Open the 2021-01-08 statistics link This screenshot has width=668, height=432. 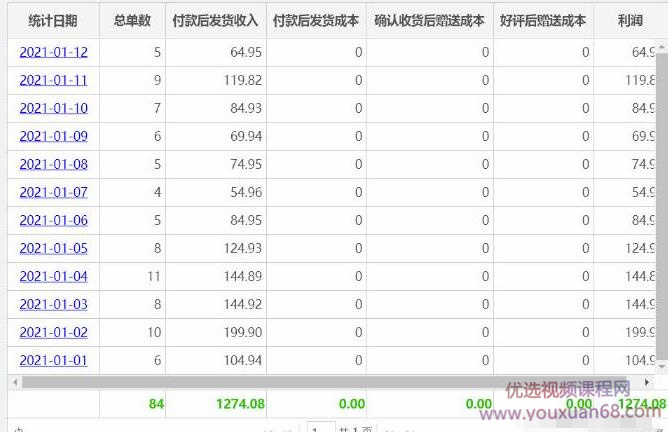point(53,164)
